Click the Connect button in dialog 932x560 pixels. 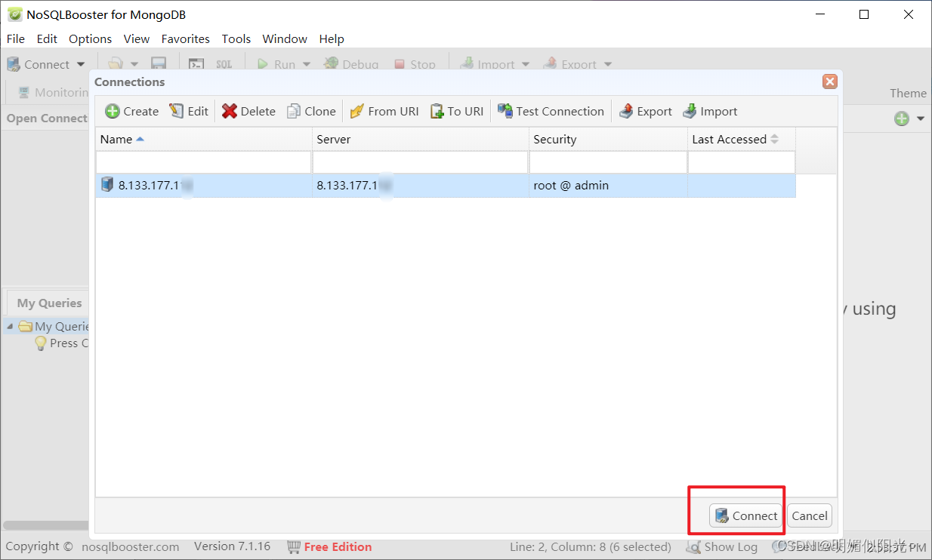pos(745,515)
